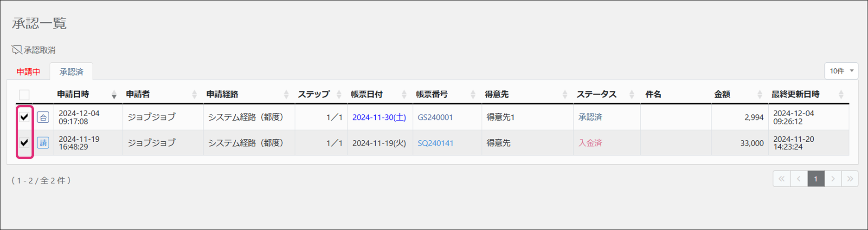Jump to last page double-arrow icon
868x230 pixels.
pos(850,179)
